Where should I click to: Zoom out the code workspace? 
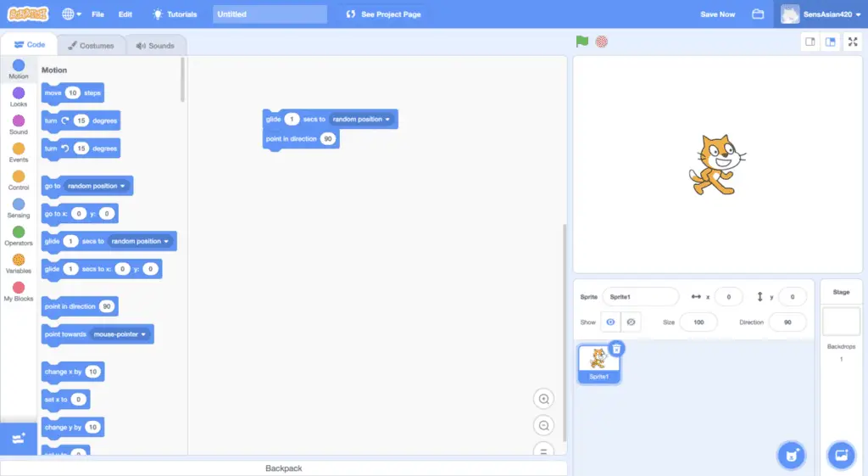[543, 426]
